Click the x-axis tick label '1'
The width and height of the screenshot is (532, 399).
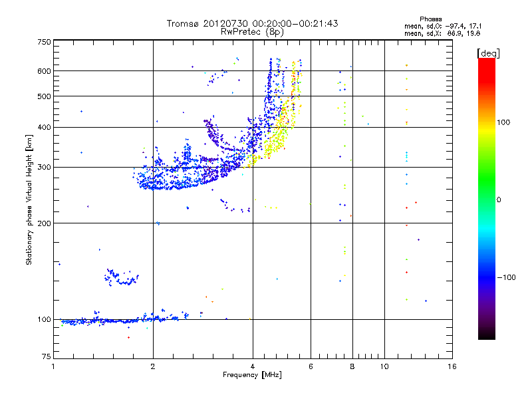click(x=53, y=366)
